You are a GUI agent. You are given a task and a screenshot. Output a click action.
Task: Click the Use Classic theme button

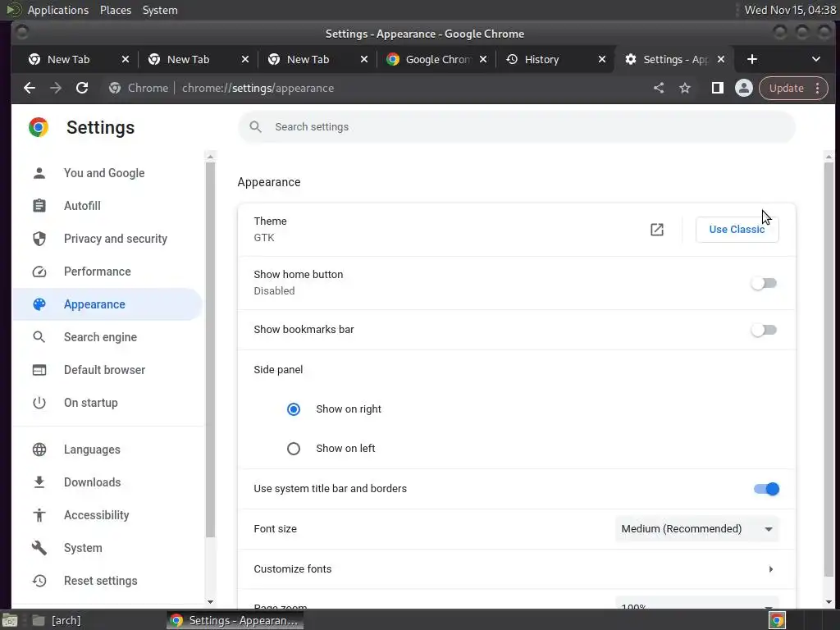[x=737, y=230]
